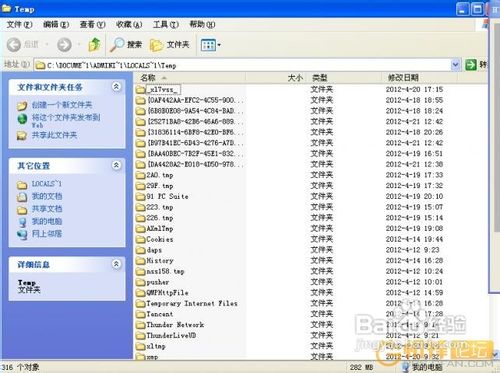Open the Back button history dropdown arrow

47,44
